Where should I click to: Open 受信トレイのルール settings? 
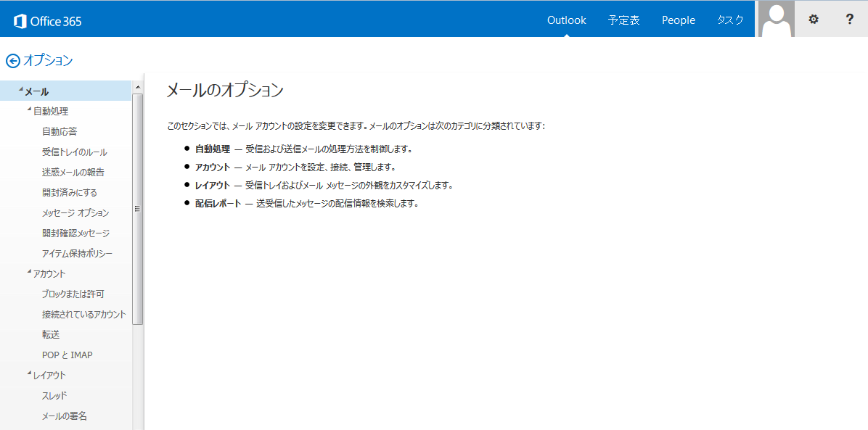74,152
